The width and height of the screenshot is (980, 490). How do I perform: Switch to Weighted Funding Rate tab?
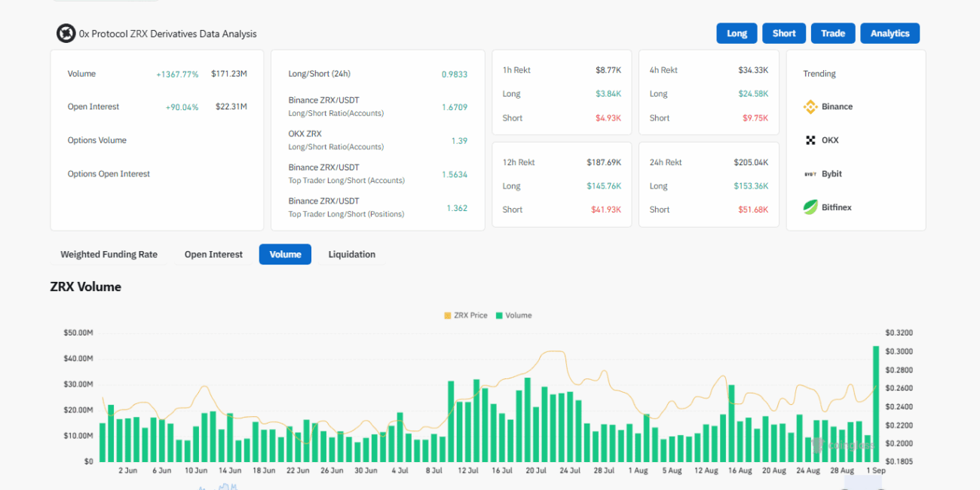pos(109,255)
